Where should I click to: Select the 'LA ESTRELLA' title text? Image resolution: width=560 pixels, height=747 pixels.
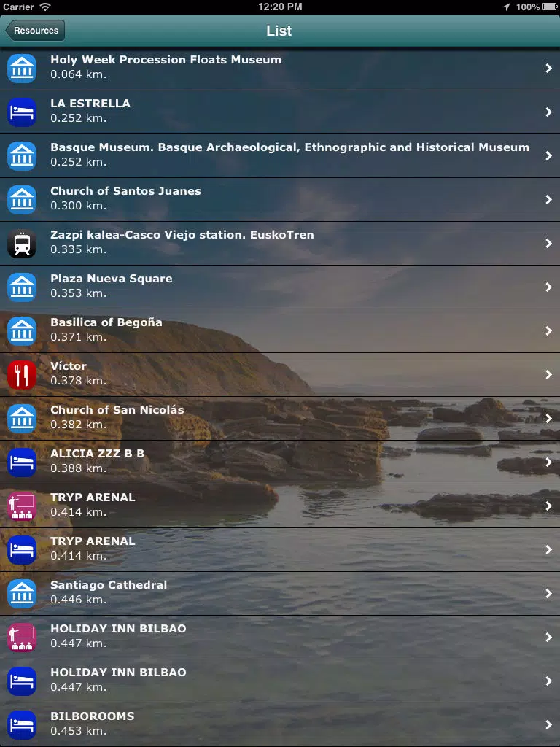coord(90,104)
